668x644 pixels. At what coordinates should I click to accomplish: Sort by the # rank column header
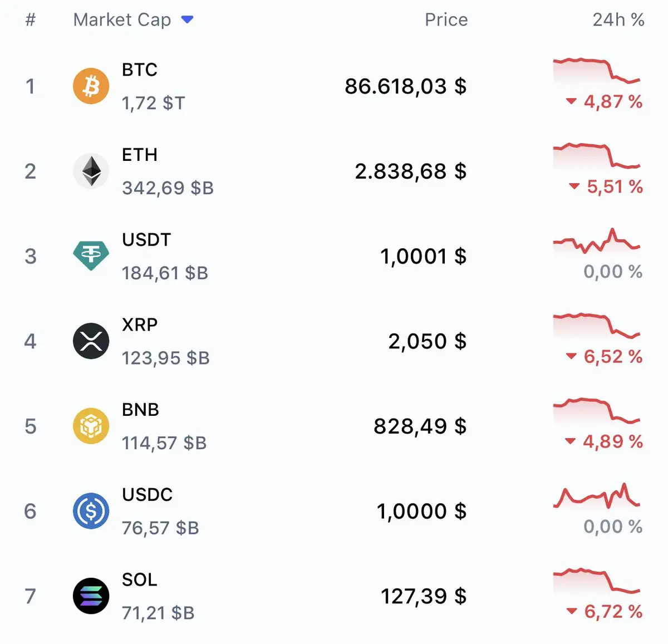coord(31,20)
